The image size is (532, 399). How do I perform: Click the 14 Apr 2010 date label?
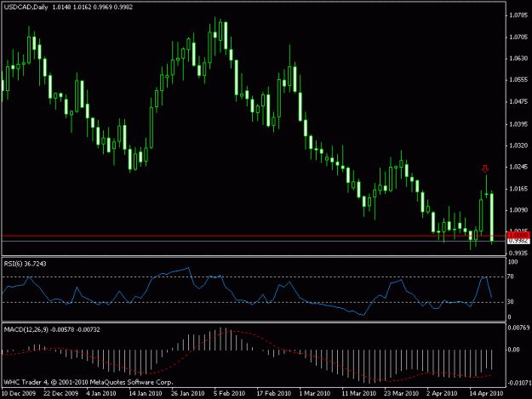[x=486, y=393]
